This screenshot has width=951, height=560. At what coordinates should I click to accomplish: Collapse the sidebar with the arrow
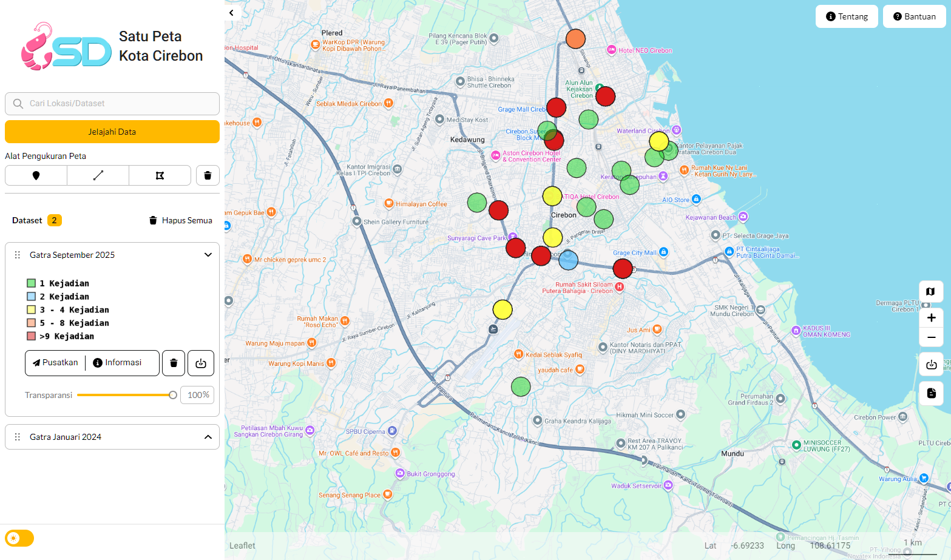(231, 13)
